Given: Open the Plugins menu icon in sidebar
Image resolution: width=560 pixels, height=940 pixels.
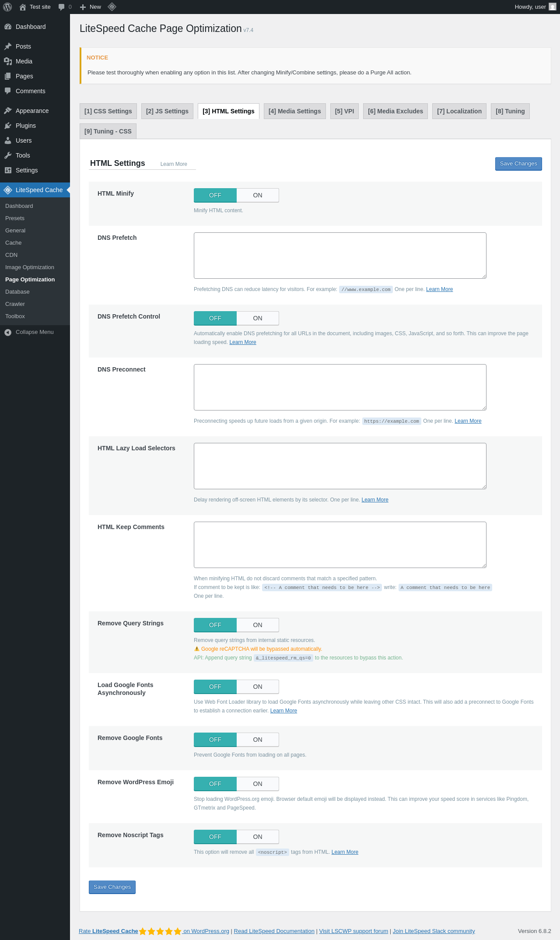Looking at the screenshot, I should point(8,126).
